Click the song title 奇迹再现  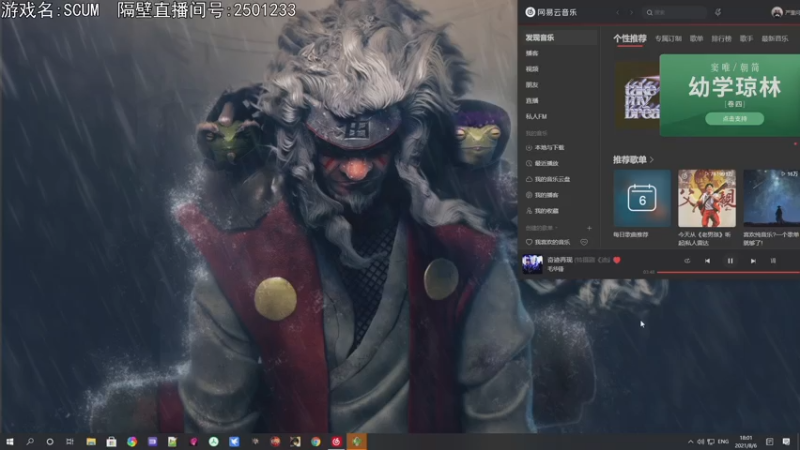(x=560, y=260)
